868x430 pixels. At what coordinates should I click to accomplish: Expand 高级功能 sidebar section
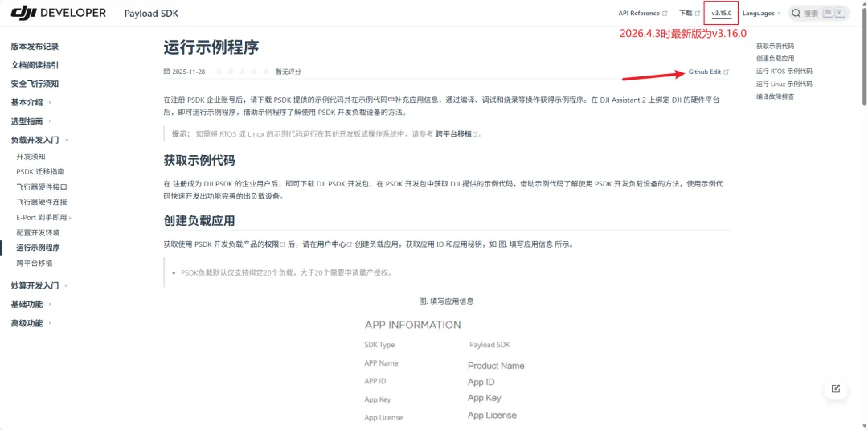pos(51,323)
